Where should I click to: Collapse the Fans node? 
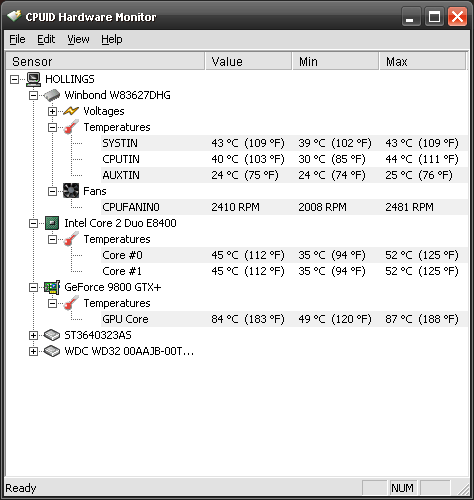(52, 191)
